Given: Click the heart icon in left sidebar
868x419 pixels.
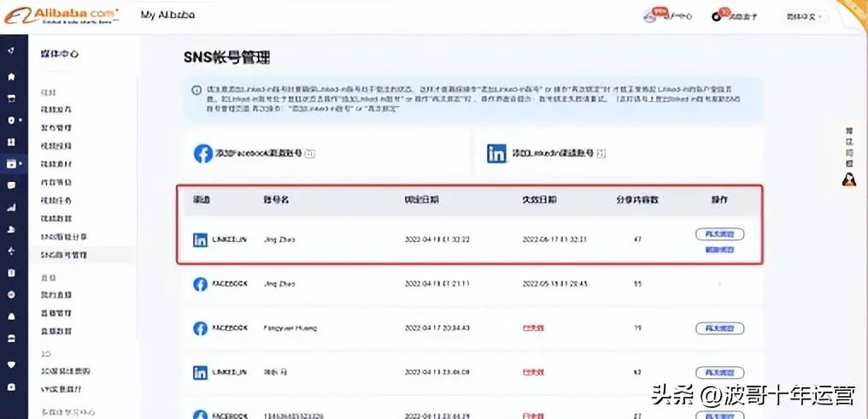Looking at the screenshot, I should tap(11, 363).
